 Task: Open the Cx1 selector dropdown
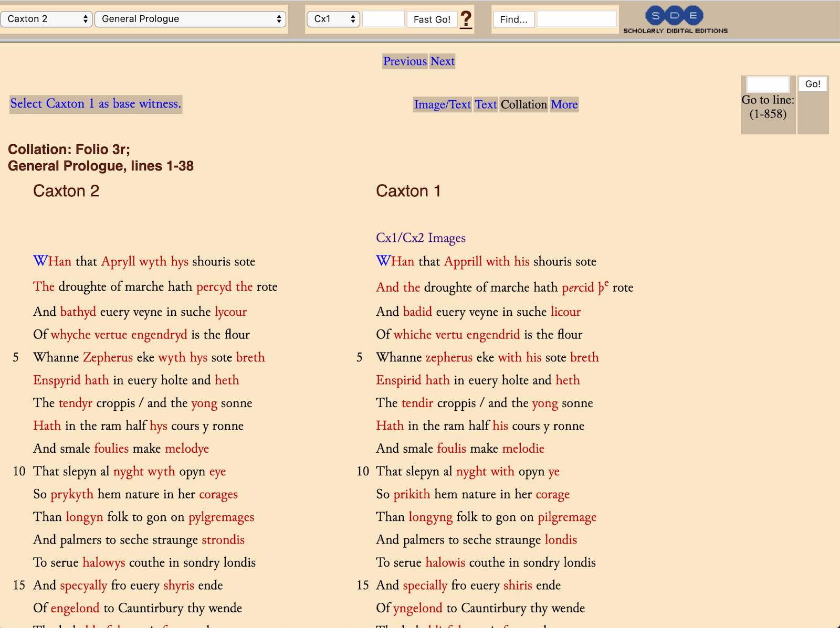pos(333,19)
